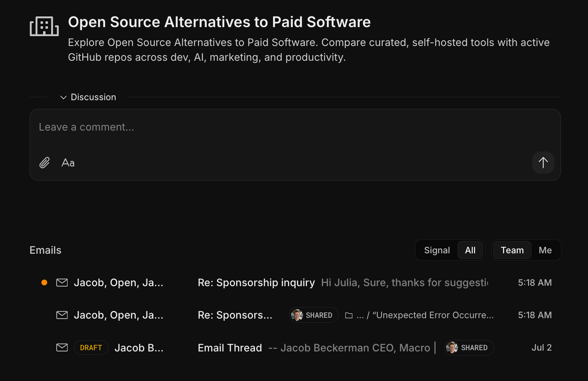Viewport: 588px width, 381px height.
Task: Click envelope icon of the draft email
Action: pyautogui.click(x=62, y=347)
